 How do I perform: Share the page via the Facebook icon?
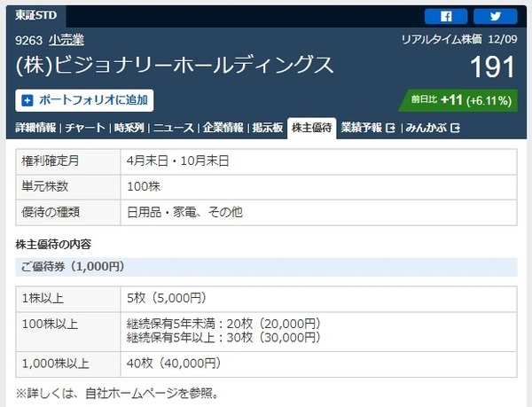coord(446,16)
